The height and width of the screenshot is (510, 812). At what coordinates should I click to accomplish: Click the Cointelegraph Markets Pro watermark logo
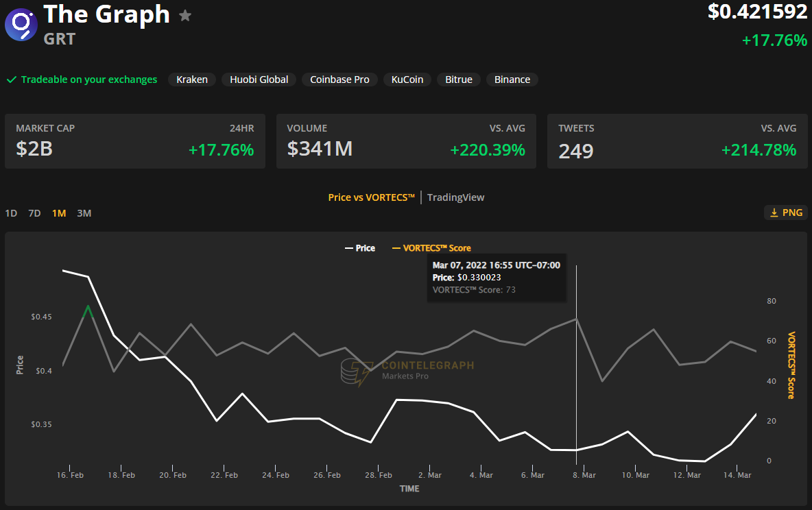[x=353, y=372]
